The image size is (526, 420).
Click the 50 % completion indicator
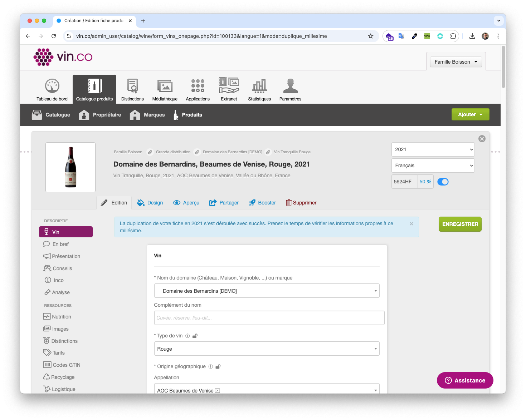[425, 182]
